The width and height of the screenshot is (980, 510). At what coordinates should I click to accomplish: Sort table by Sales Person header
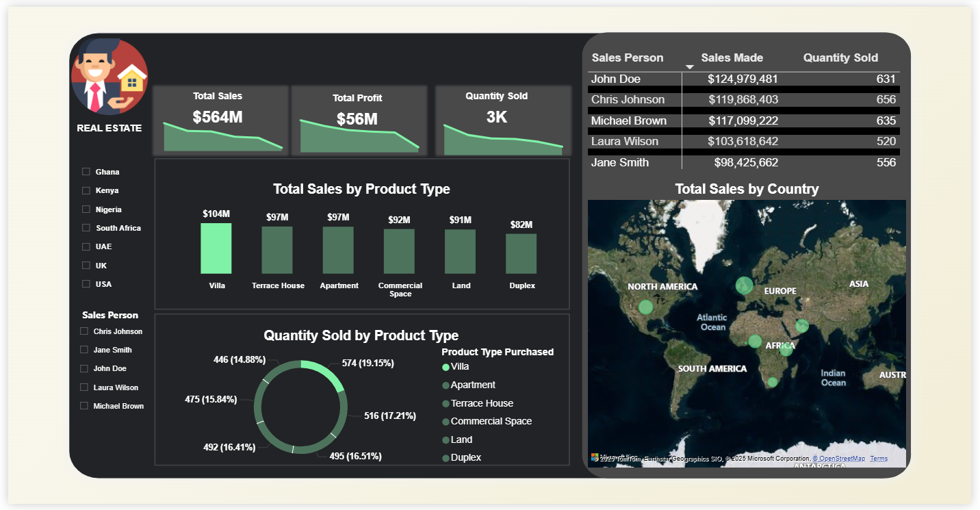point(627,58)
